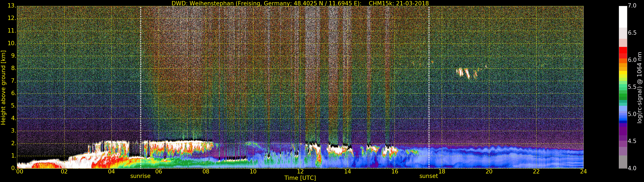Click the height-axis tick label '1.'

coord(13,156)
